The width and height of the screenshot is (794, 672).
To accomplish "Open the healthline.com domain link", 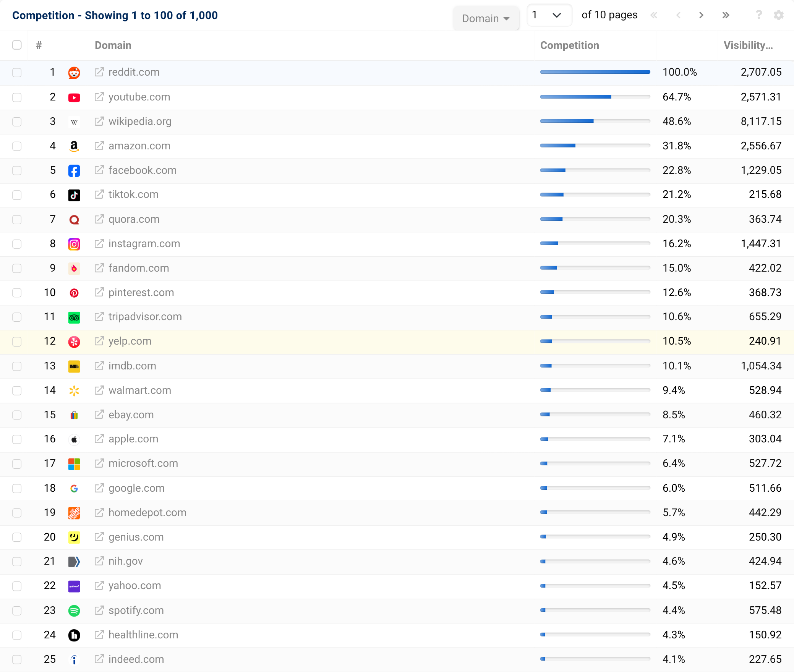I will [143, 635].
